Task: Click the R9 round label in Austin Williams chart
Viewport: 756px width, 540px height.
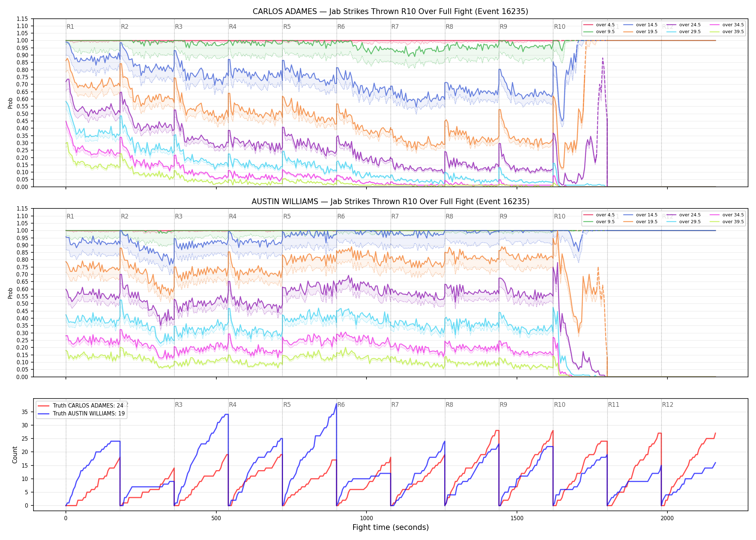Action: point(503,216)
